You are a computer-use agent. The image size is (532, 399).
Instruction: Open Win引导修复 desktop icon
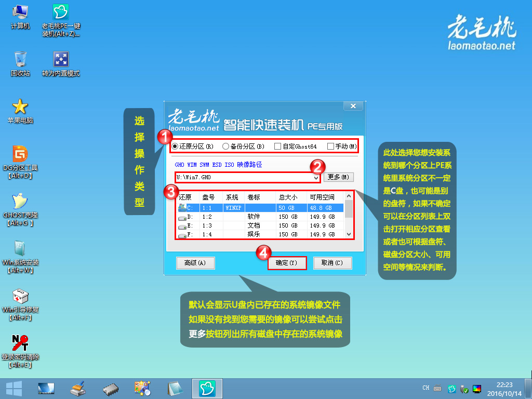[x=21, y=296]
